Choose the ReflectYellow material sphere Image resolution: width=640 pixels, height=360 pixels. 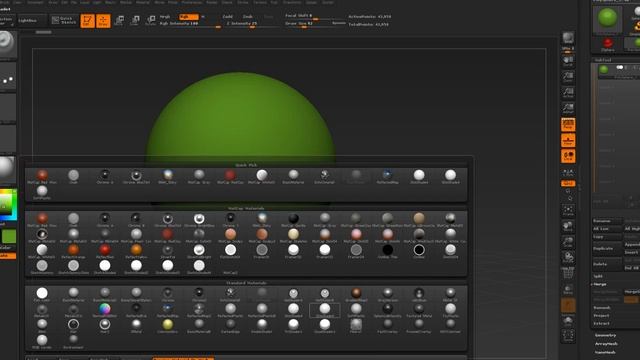pyautogui.click(x=136, y=251)
